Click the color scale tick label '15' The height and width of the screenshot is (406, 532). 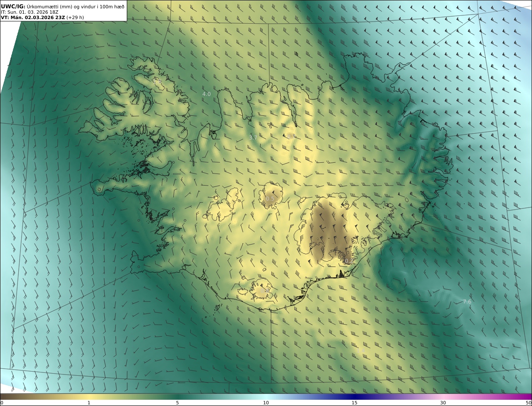pos(354,403)
